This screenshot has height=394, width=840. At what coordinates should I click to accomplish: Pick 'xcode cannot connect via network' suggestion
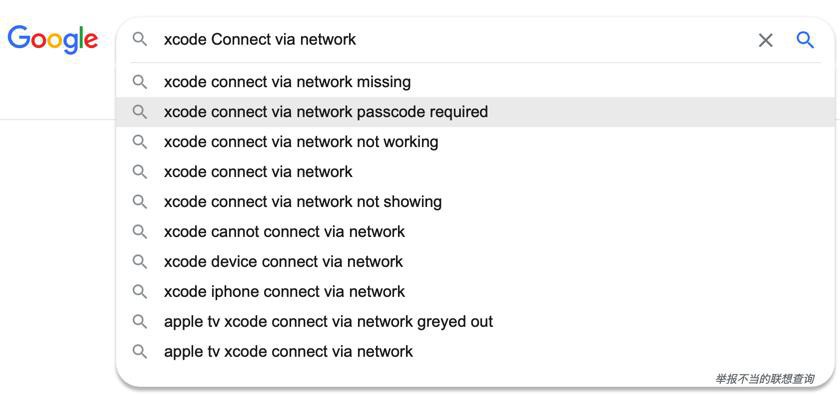475,232
